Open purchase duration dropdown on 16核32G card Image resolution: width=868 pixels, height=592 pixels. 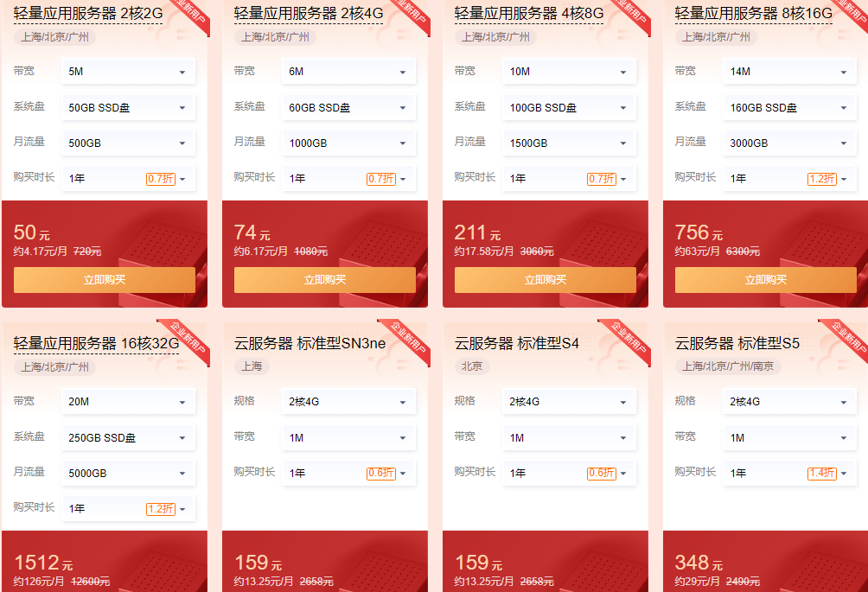[x=129, y=508]
